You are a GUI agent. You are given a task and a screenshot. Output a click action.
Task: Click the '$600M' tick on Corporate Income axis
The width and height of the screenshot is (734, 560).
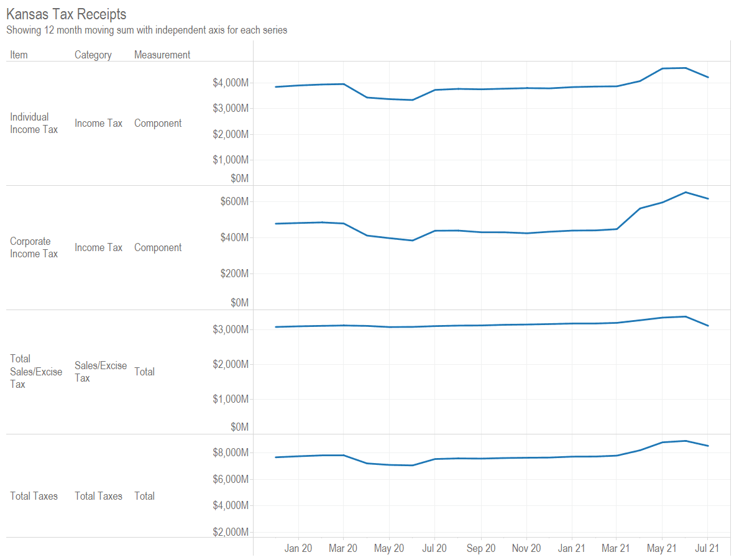click(x=234, y=201)
